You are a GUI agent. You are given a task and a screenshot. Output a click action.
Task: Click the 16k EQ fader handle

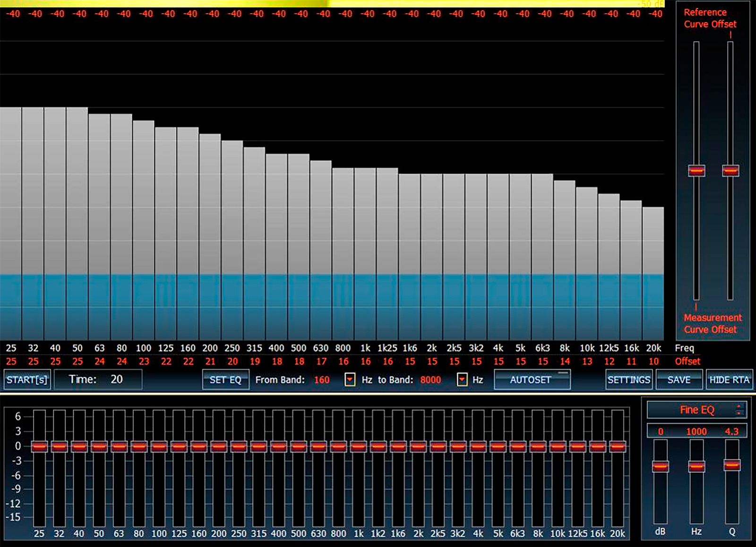point(598,446)
